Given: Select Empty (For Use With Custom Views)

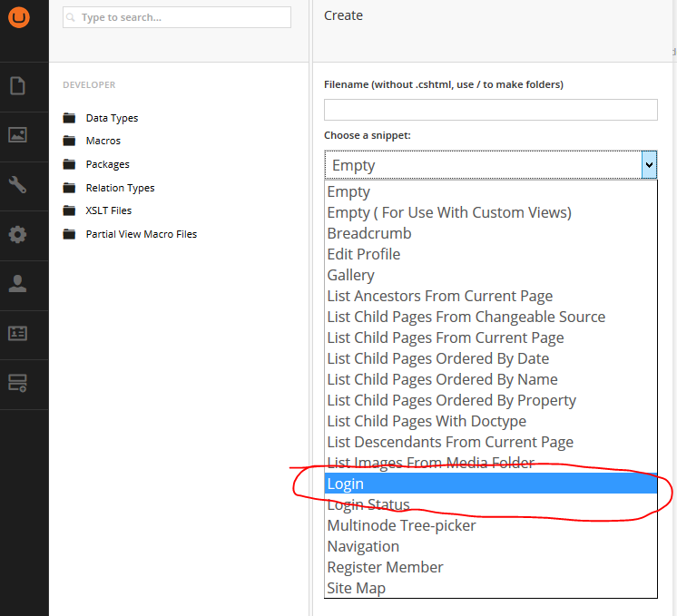Looking at the screenshot, I should (x=491, y=212).
